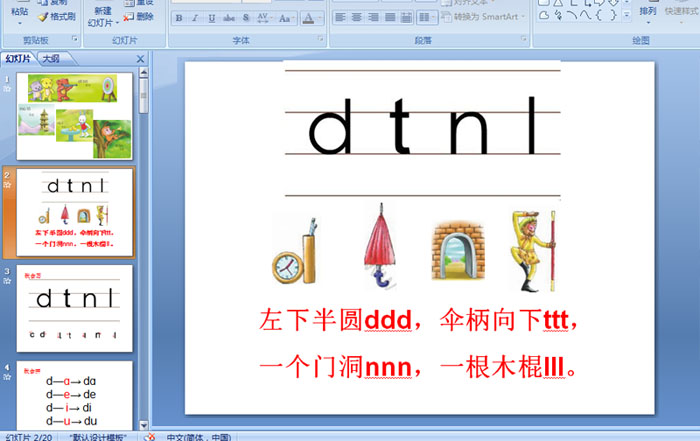Apply distributed alignment
Screen dimensions: 700x441
pos(406,17)
